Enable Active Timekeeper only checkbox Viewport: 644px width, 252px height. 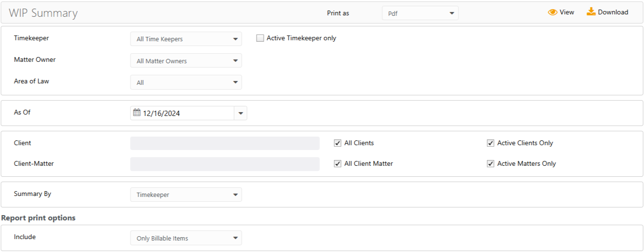pyautogui.click(x=260, y=38)
